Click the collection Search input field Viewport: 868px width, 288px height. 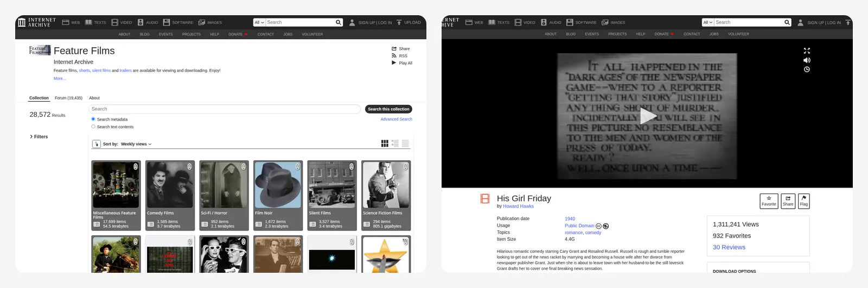click(225, 109)
